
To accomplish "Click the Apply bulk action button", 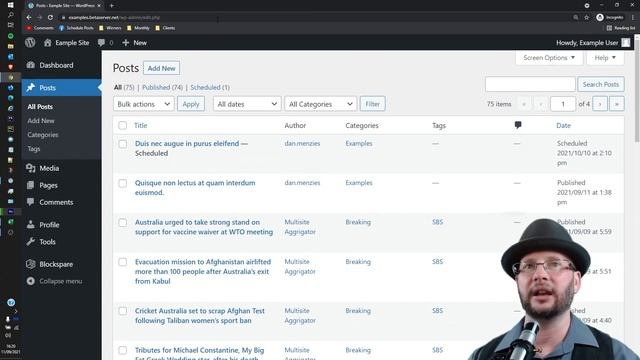I will pos(191,104).
